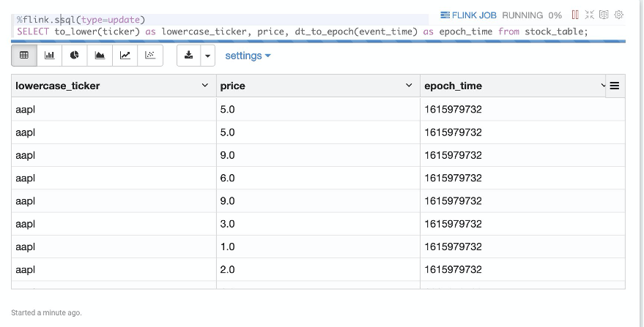Open price column menu
644x327 pixels.
tap(409, 86)
